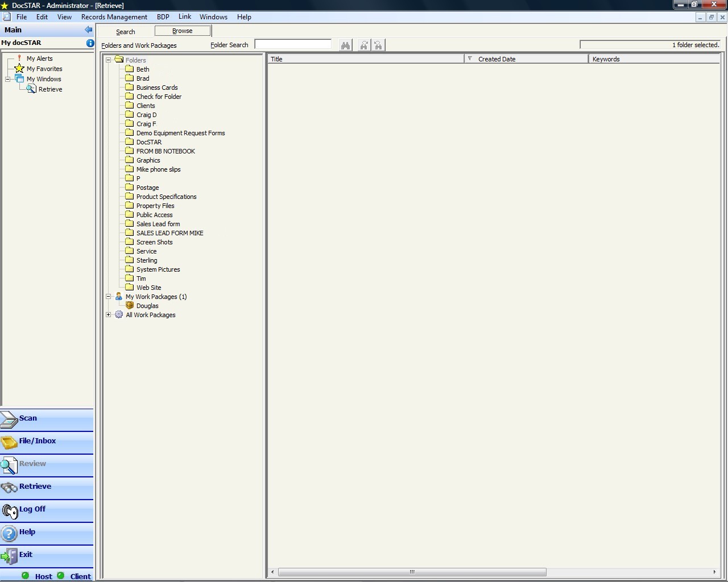Select the SALES LEAD FORM MIKE folder
This screenshot has height=582, width=728.
[169, 233]
